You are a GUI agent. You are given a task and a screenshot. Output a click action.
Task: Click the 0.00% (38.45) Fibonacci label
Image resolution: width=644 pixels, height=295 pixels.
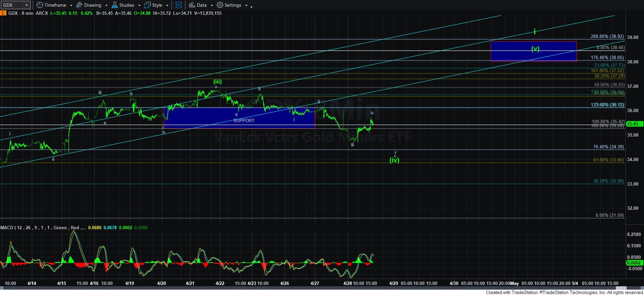[x=610, y=48]
